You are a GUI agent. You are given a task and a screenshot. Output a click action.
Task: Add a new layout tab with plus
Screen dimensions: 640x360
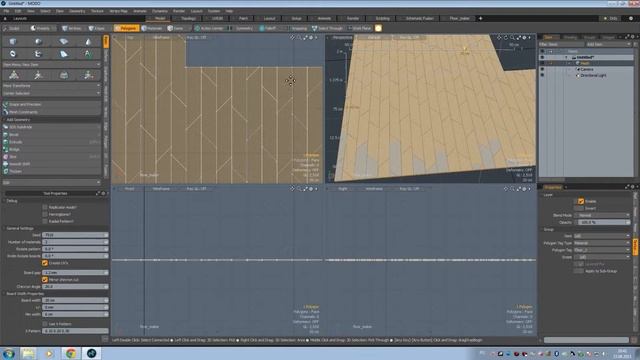tap(480, 18)
